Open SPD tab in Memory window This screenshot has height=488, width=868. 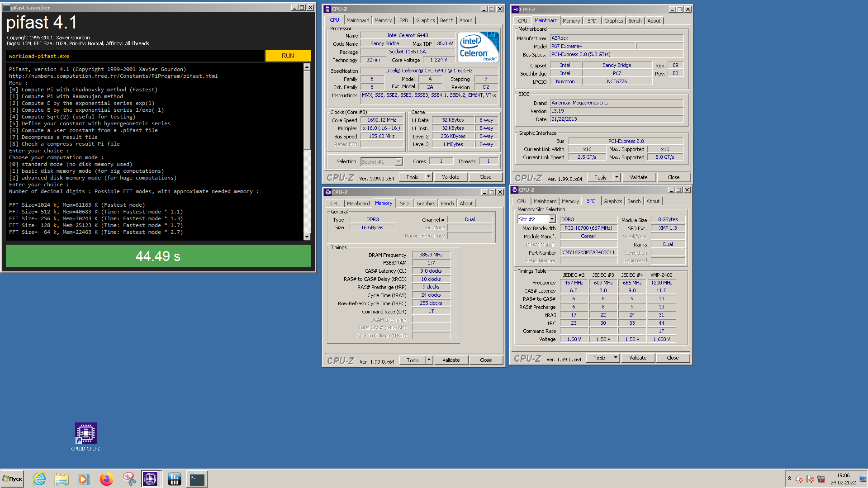pos(404,204)
